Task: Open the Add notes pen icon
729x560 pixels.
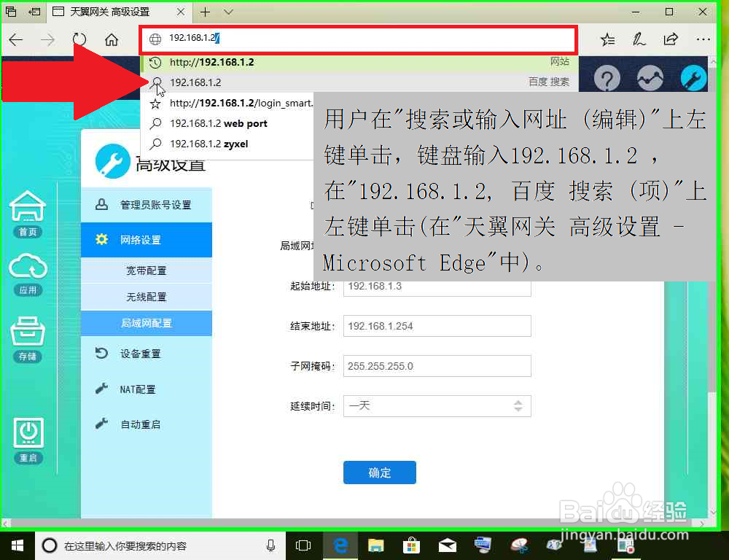Action: point(639,39)
